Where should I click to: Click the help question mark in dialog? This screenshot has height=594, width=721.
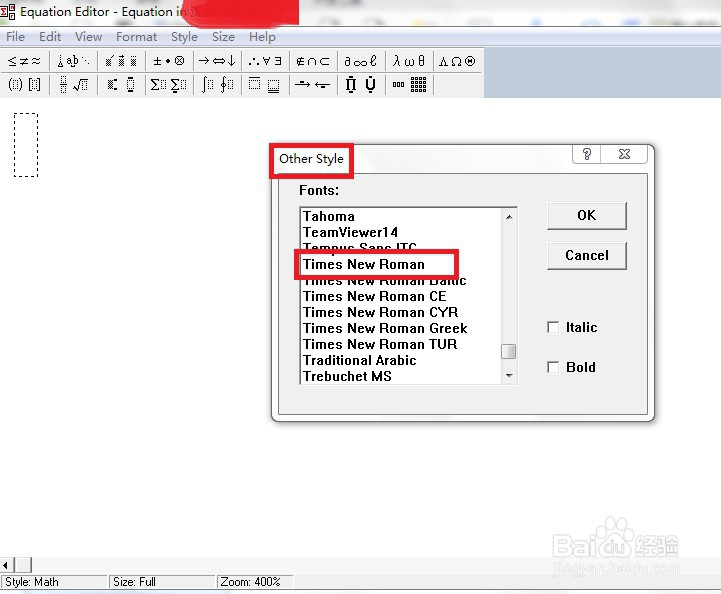(x=586, y=154)
